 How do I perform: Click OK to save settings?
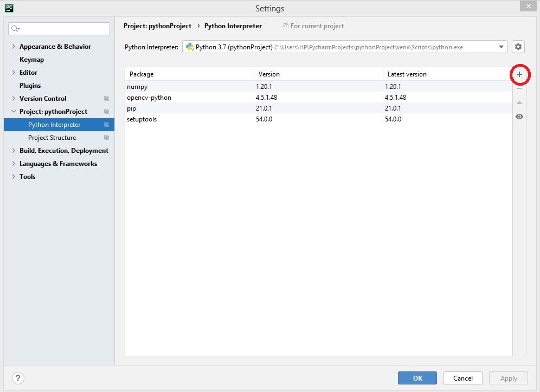[x=417, y=378]
